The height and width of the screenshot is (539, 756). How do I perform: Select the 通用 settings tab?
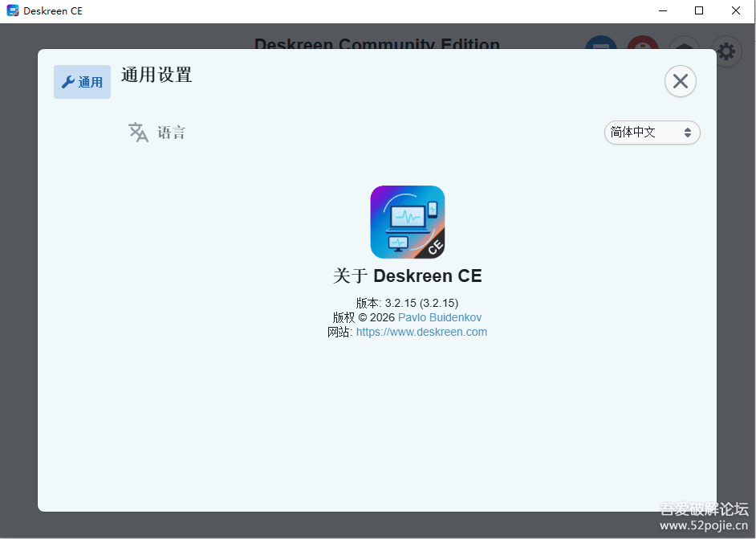(82, 82)
